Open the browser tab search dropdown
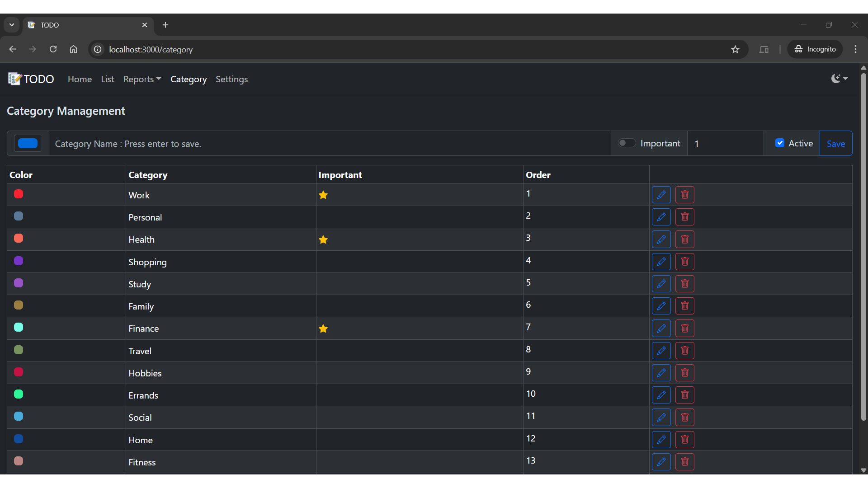The width and height of the screenshot is (868, 488). (12, 25)
